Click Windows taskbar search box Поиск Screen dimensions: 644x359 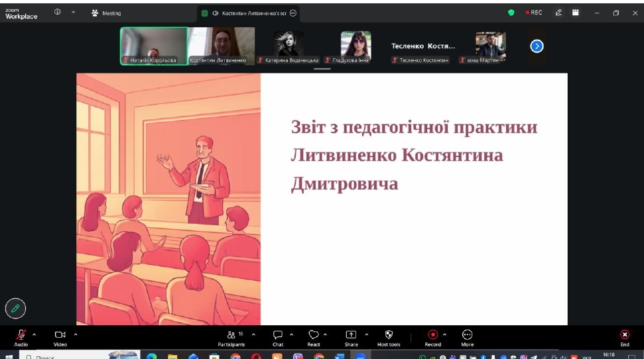click(x=80, y=356)
